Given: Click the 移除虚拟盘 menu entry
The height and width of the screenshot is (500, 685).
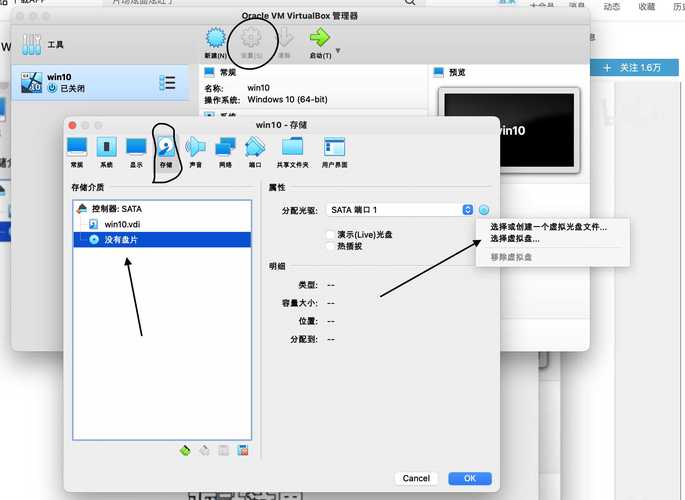Looking at the screenshot, I should point(511,257).
